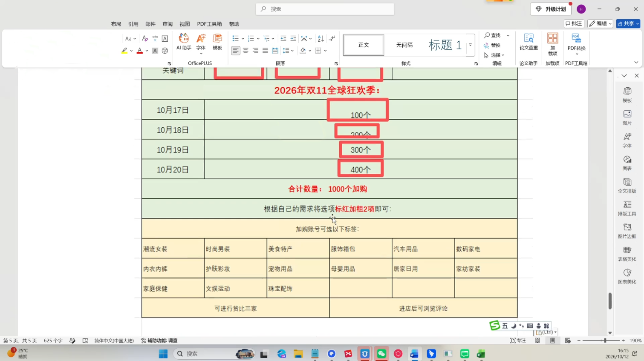Open the Aa change case dropdown

pyautogui.click(x=130, y=38)
